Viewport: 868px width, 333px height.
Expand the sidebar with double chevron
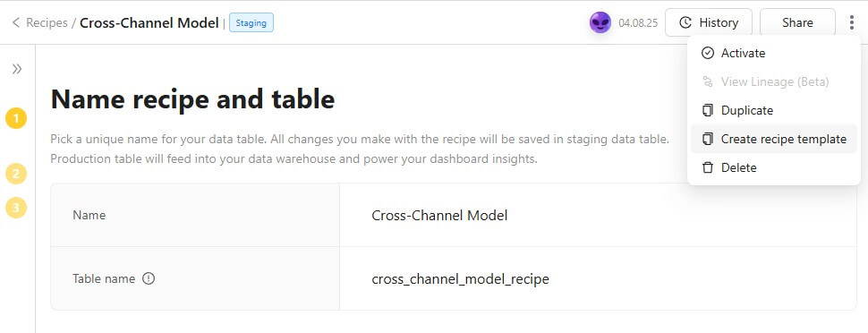(17, 69)
